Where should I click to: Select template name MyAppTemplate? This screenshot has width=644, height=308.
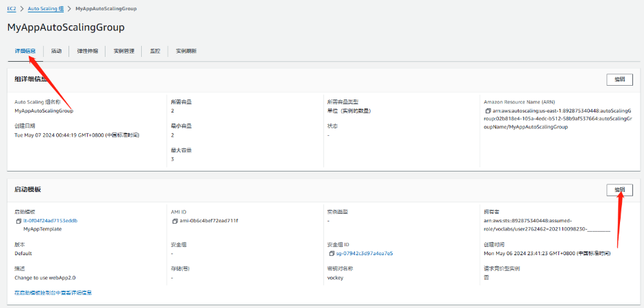point(42,229)
